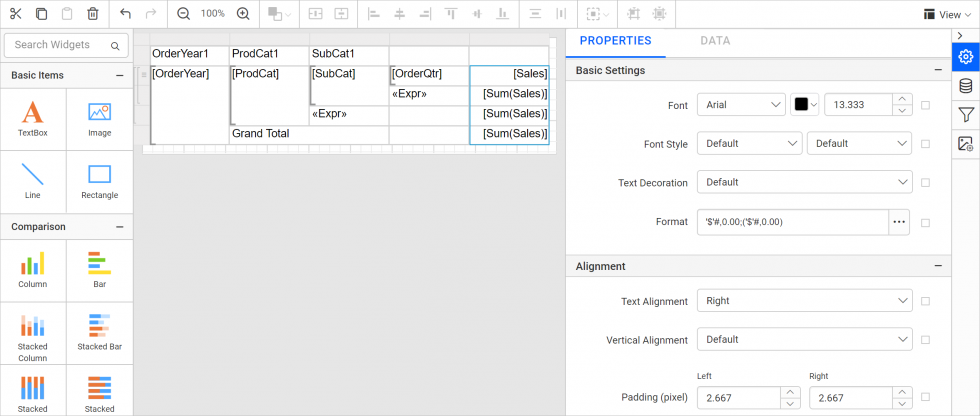Open the bring-to-front order dropdown
Viewport: 980px width, 416px height.
point(279,14)
